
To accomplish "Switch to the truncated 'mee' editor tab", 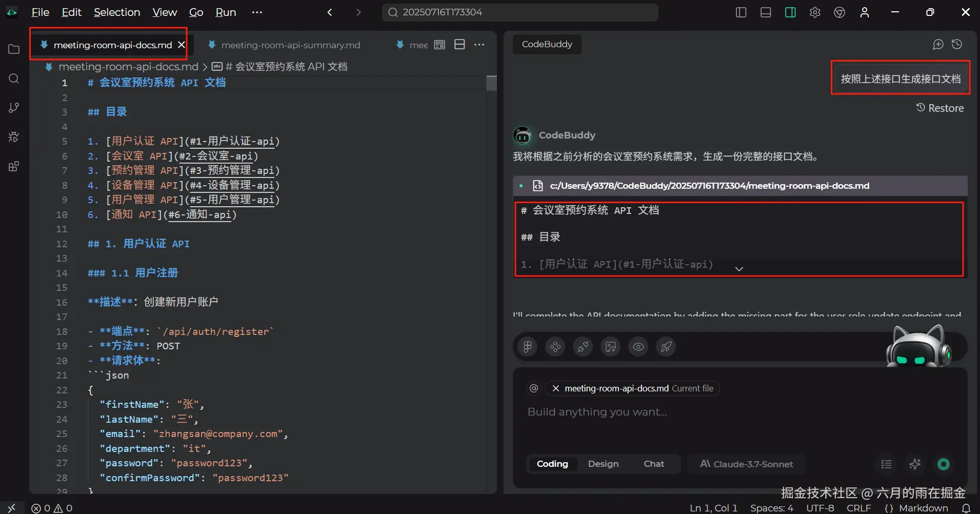I will click(x=412, y=45).
